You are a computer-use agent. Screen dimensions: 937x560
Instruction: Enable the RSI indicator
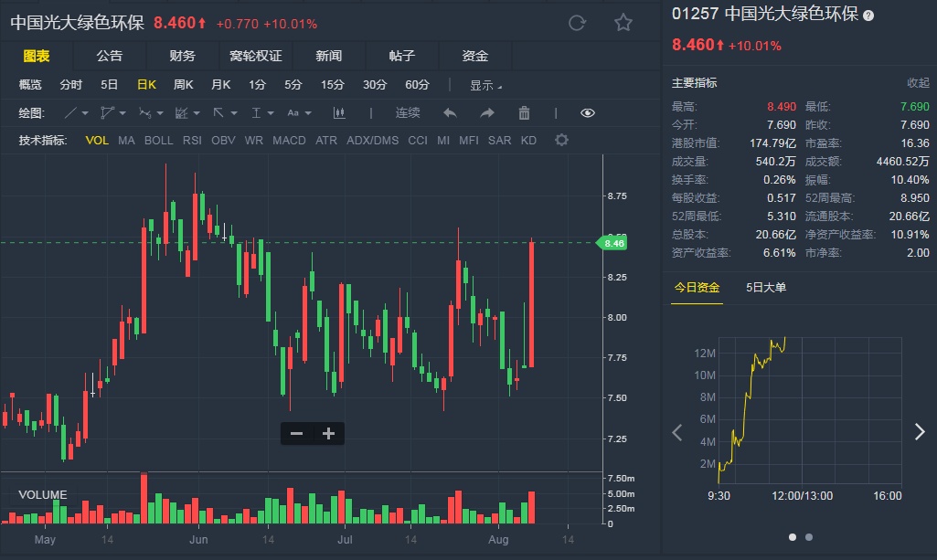point(192,141)
